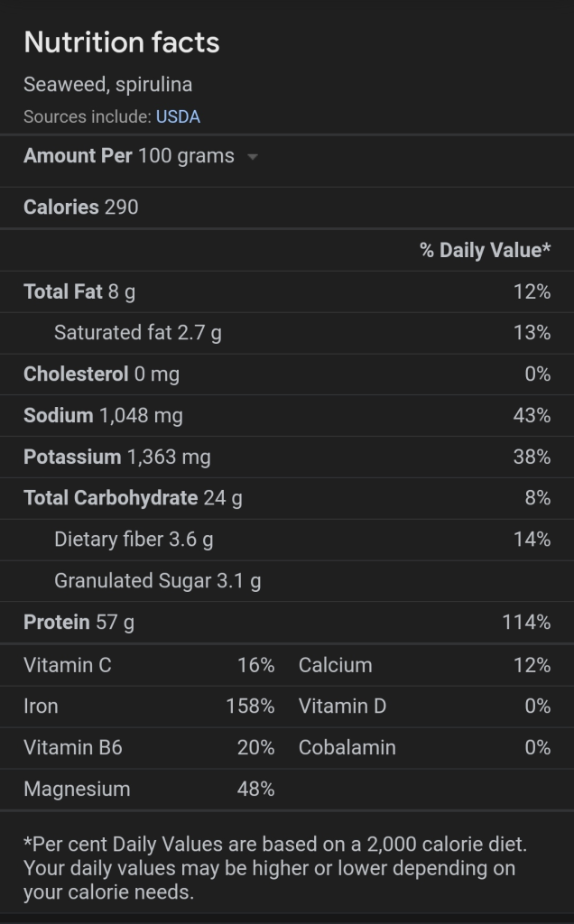The height and width of the screenshot is (924, 574).
Task: Click the Granulated Sugar 3.1 g entry
Action: (157, 581)
